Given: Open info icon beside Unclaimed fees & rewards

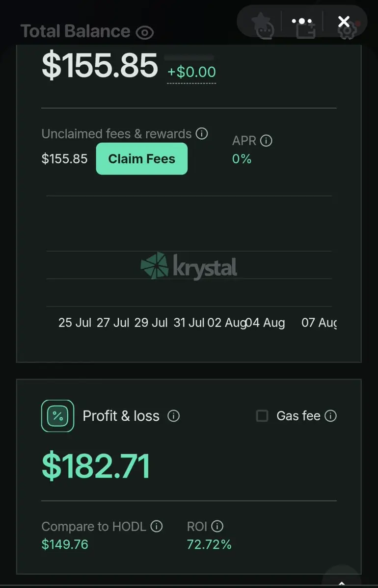Looking at the screenshot, I should pos(202,133).
